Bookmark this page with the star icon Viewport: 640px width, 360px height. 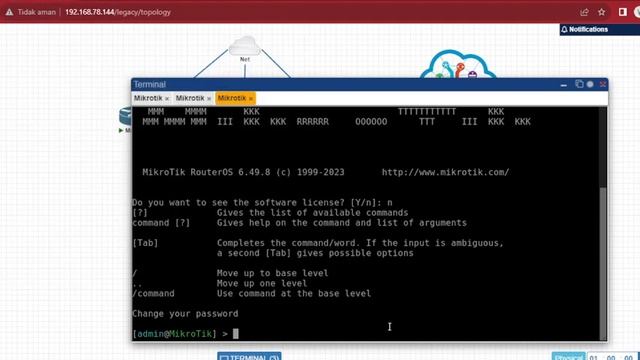602,12
